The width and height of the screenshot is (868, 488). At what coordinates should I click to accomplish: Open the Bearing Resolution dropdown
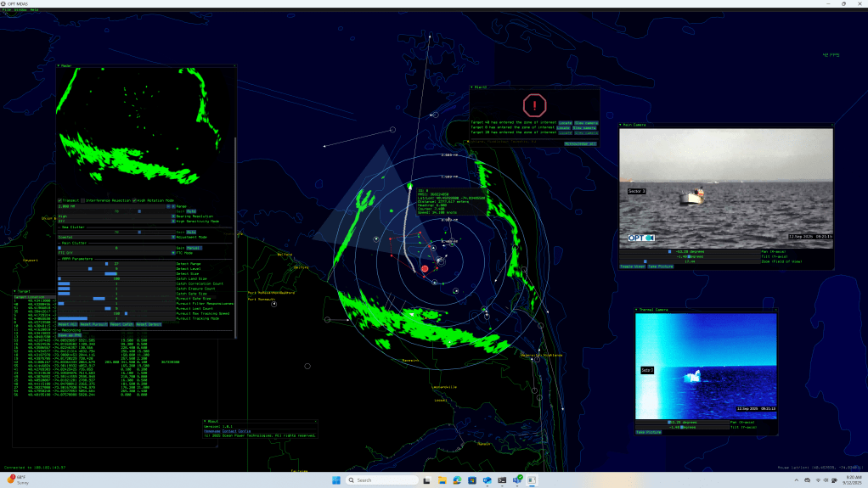pos(172,216)
